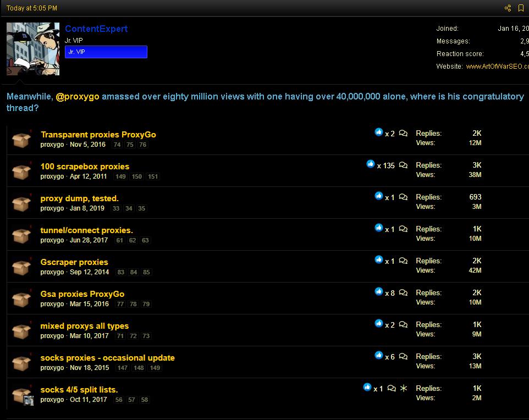Open the proxy dump, tested. thread
This screenshot has height=420, width=529.
(79, 198)
